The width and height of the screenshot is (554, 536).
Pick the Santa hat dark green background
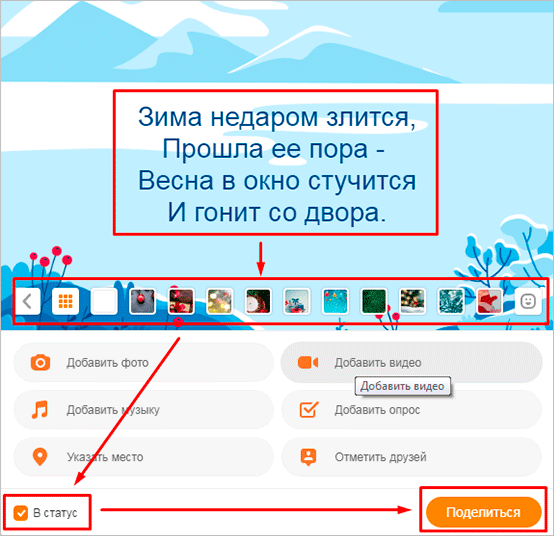click(x=258, y=301)
